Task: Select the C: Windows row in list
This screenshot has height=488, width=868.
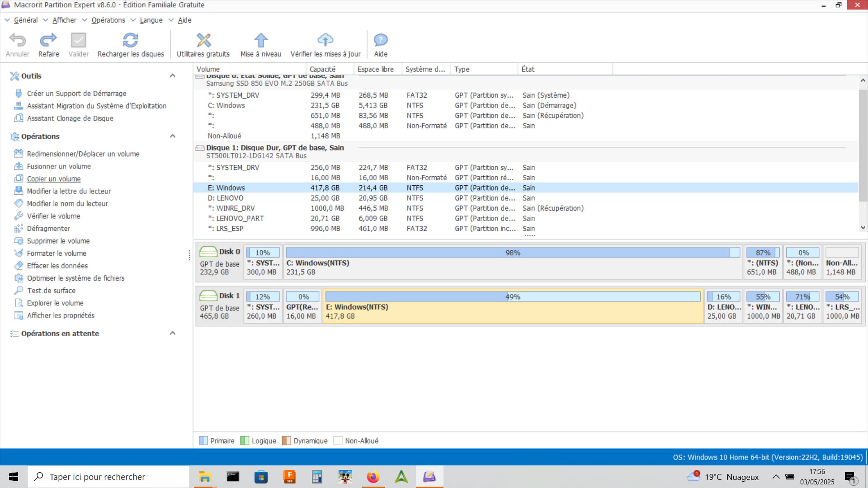Action: (526, 105)
